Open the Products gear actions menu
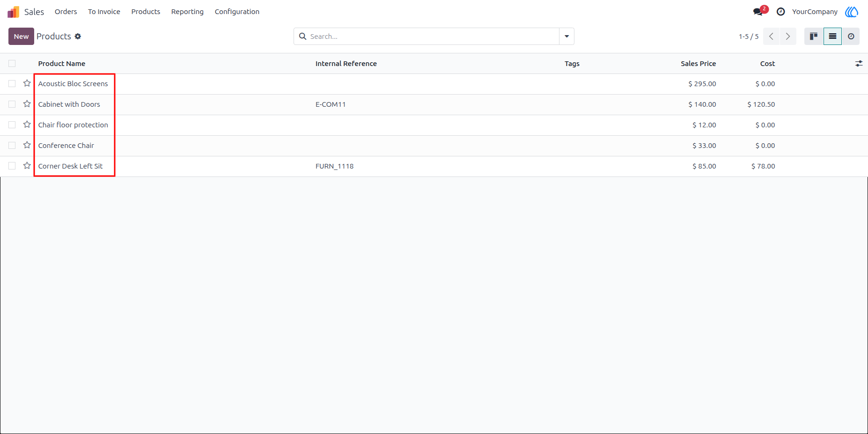Viewport: 868px width, 434px height. pos(78,36)
